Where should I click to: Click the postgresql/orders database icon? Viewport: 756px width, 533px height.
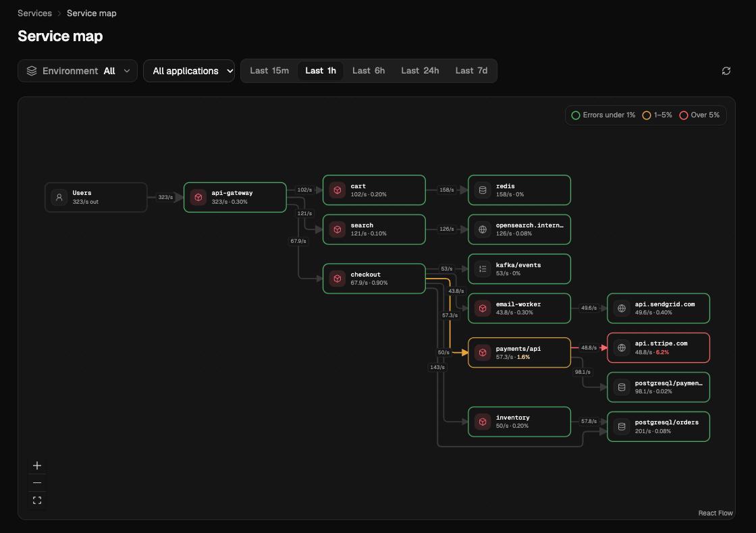(622, 426)
